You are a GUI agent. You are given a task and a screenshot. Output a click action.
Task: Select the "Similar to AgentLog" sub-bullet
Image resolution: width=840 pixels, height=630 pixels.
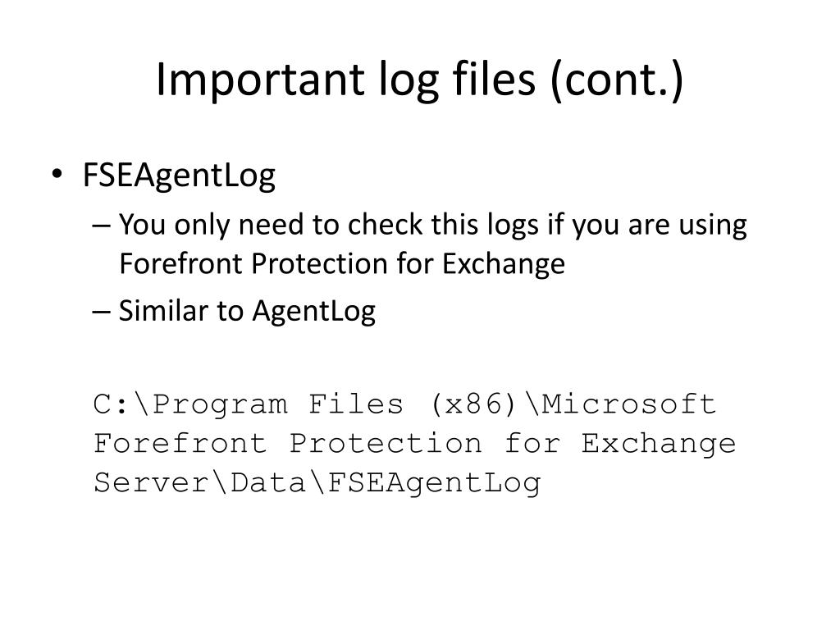tap(247, 311)
